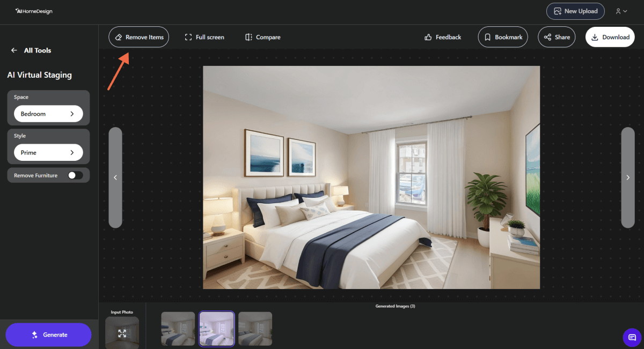Go back to All Tools
The image size is (644, 349).
(x=14, y=50)
